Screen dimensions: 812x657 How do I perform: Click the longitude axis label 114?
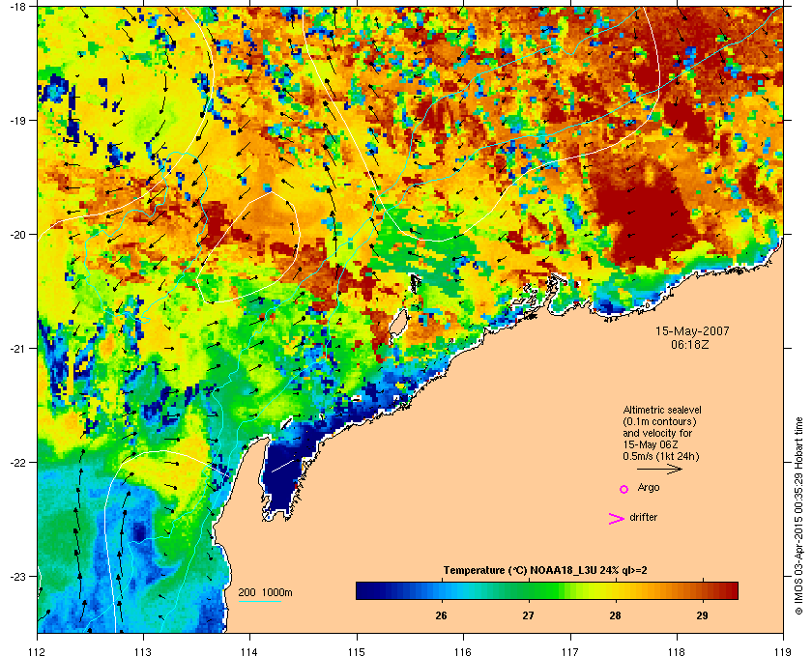250,652
